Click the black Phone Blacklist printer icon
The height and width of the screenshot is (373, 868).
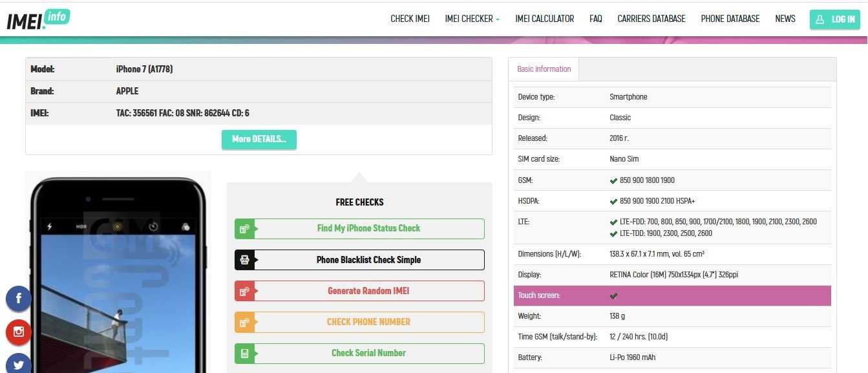[244, 260]
